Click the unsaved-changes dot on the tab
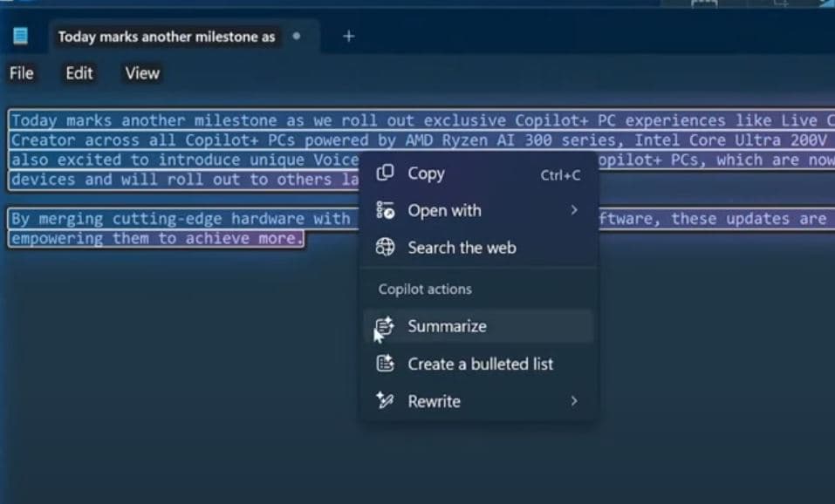The height and width of the screenshot is (504, 835). click(297, 36)
